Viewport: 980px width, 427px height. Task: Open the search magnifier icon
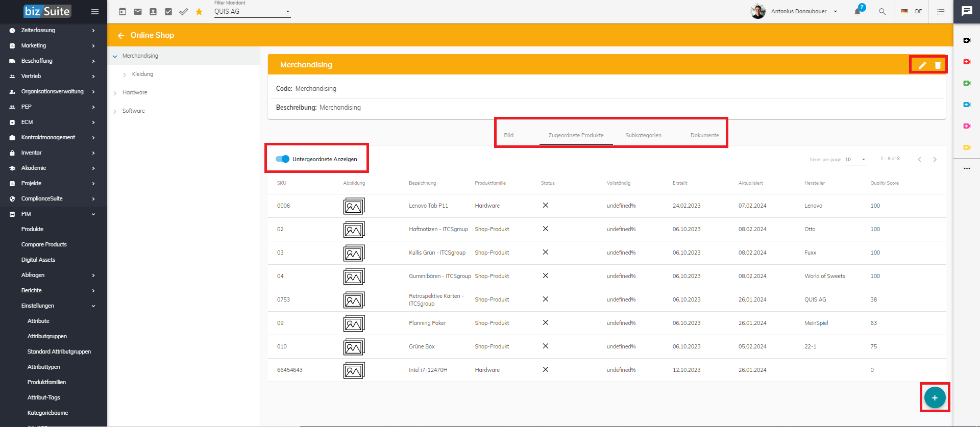pyautogui.click(x=882, y=11)
